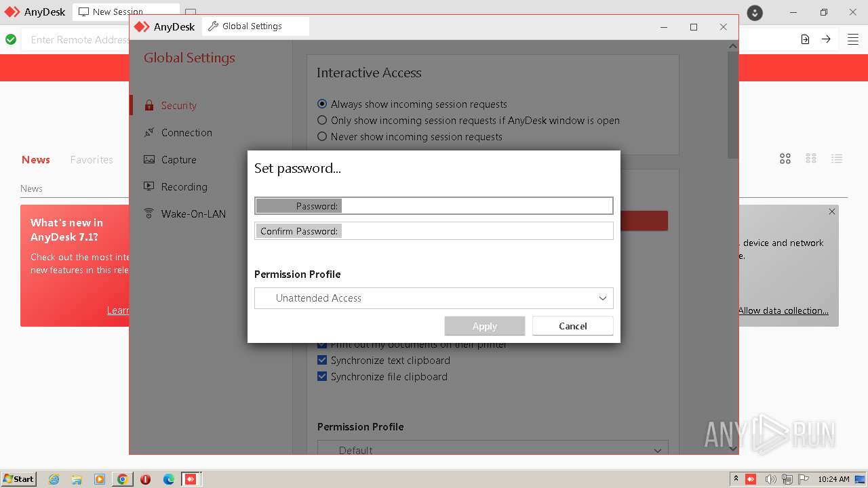Switch to small tiles view
The image size is (868, 488).
(x=811, y=159)
